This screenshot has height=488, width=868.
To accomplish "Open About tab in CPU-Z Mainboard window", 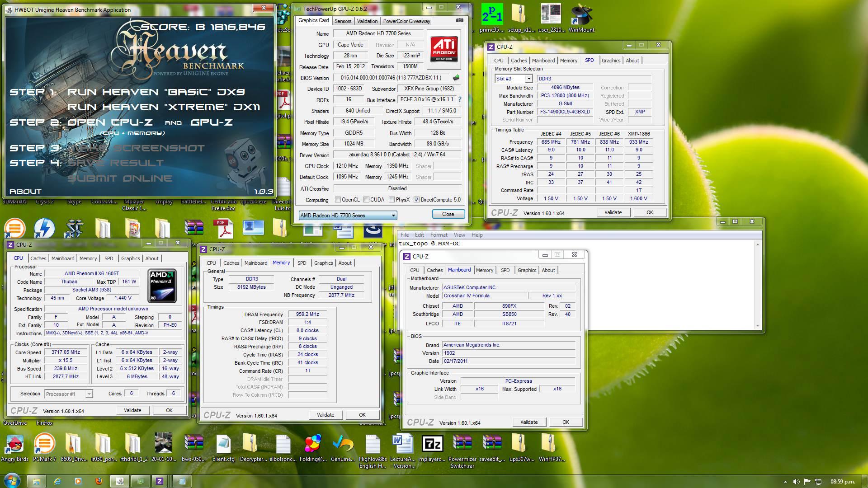I will click(x=548, y=270).
